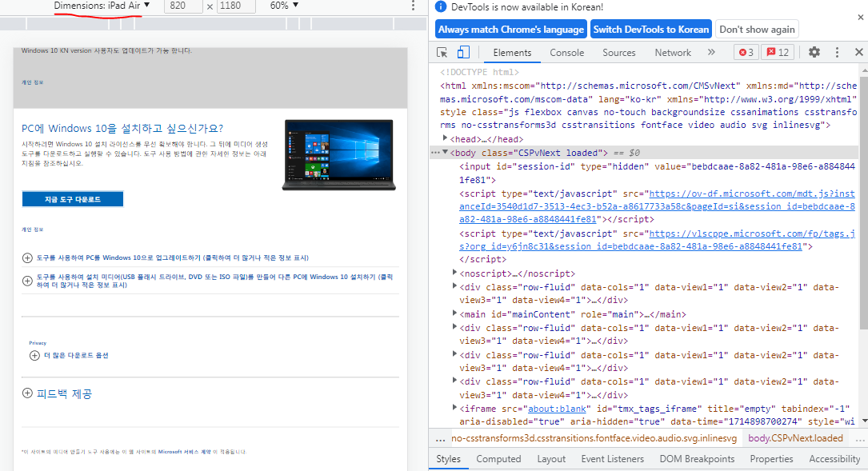Expand the head element node
The width and height of the screenshot is (868, 471).
[x=445, y=138]
